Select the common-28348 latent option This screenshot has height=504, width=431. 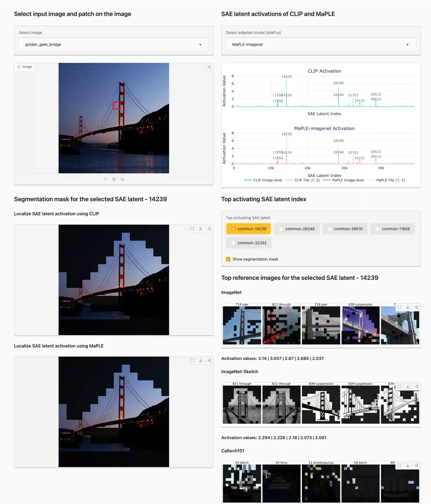point(297,229)
